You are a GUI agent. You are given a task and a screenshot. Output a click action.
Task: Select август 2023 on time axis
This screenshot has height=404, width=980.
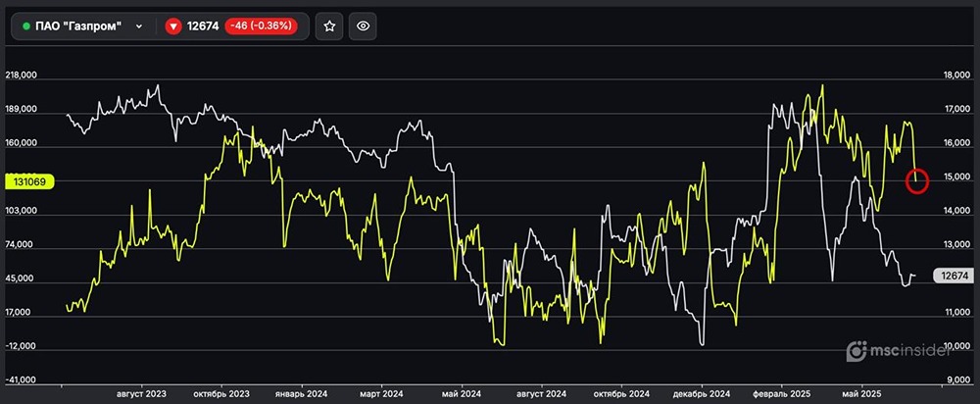point(142,394)
